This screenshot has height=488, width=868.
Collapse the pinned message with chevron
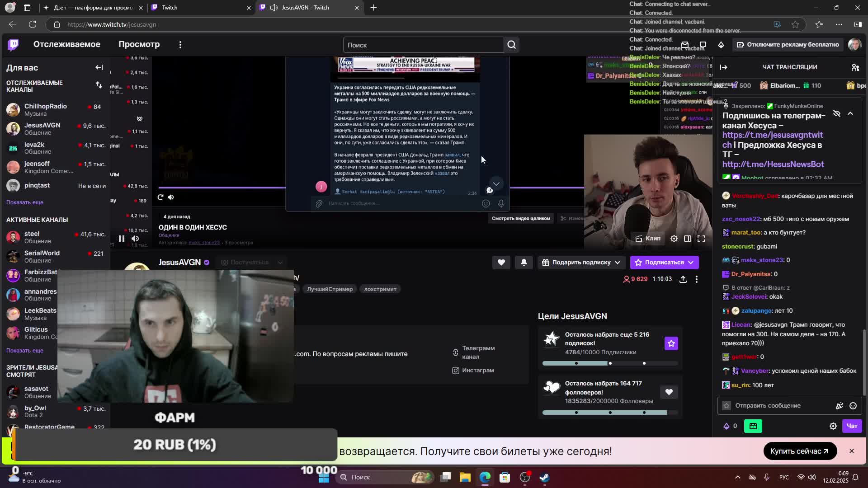[x=850, y=113]
